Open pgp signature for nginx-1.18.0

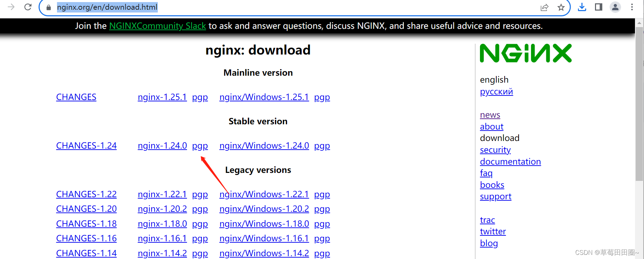[x=200, y=224]
